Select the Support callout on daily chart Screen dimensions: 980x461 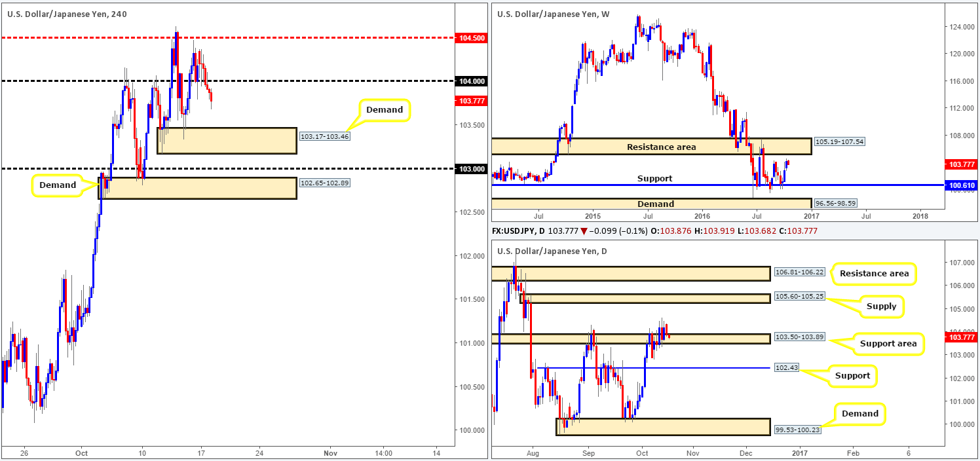[852, 376]
